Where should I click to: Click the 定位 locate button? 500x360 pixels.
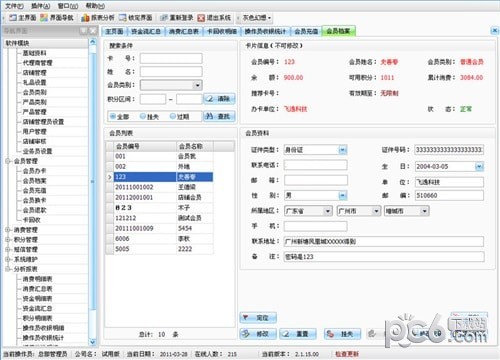tap(258, 318)
